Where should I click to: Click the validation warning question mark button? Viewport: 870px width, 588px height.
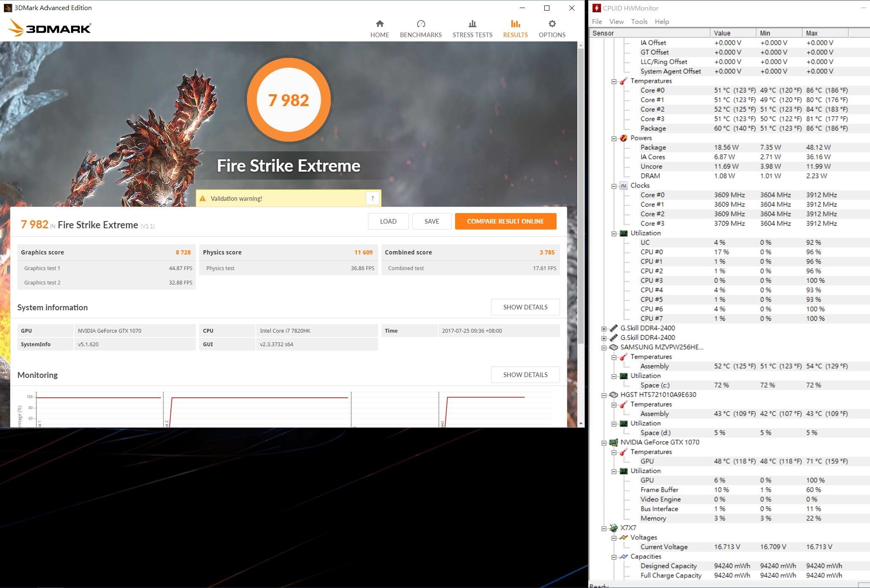(x=372, y=198)
